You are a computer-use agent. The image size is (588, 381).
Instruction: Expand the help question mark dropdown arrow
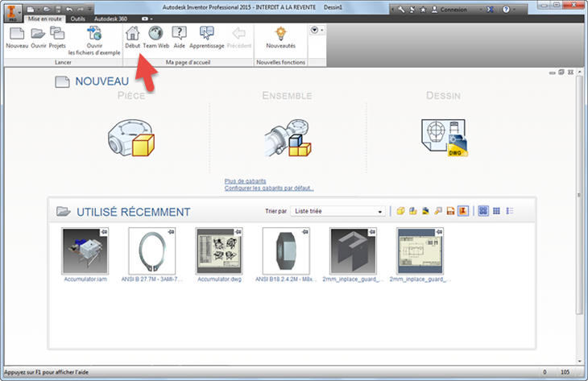point(515,10)
